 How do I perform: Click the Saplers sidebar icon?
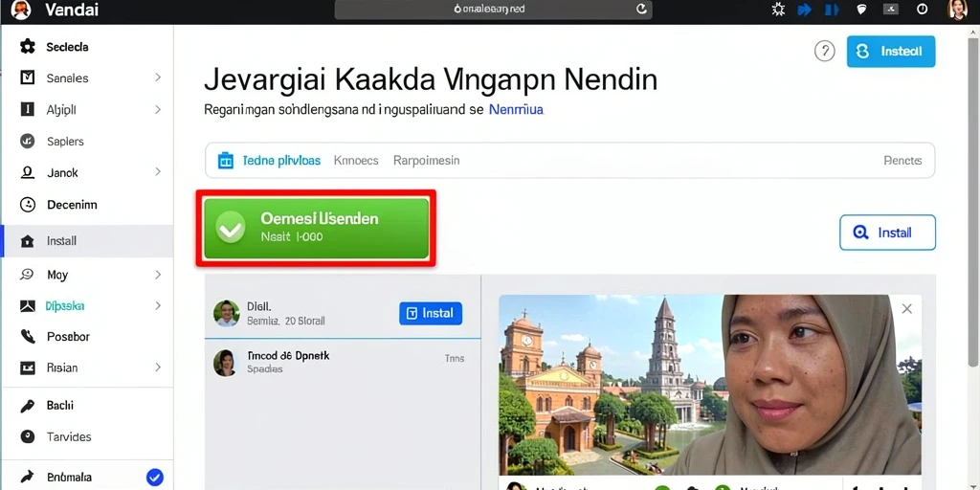tap(28, 142)
